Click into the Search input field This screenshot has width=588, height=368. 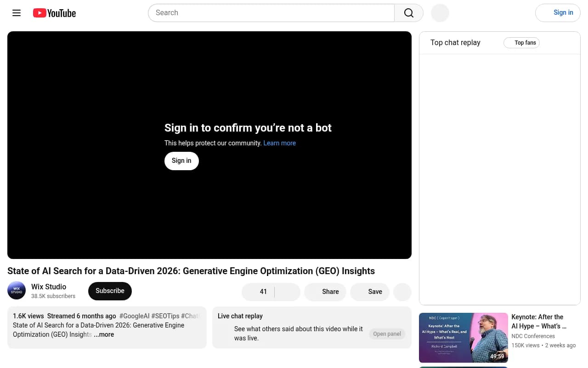[271, 13]
